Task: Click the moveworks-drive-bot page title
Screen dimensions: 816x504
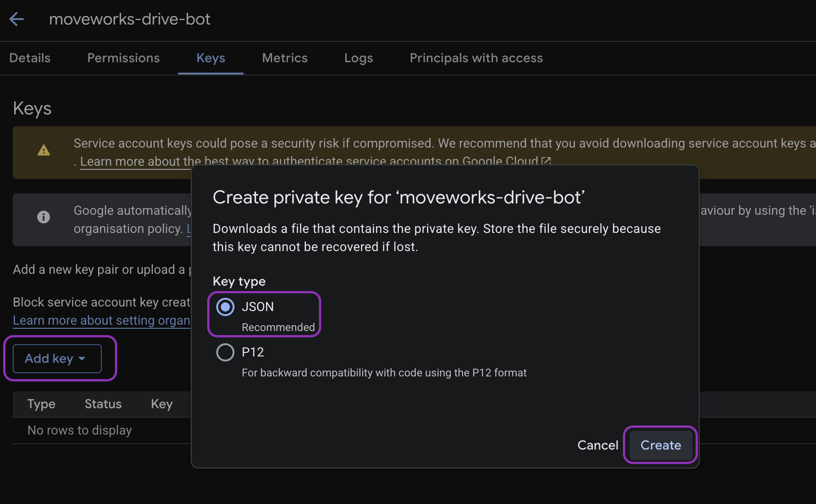Action: click(130, 19)
